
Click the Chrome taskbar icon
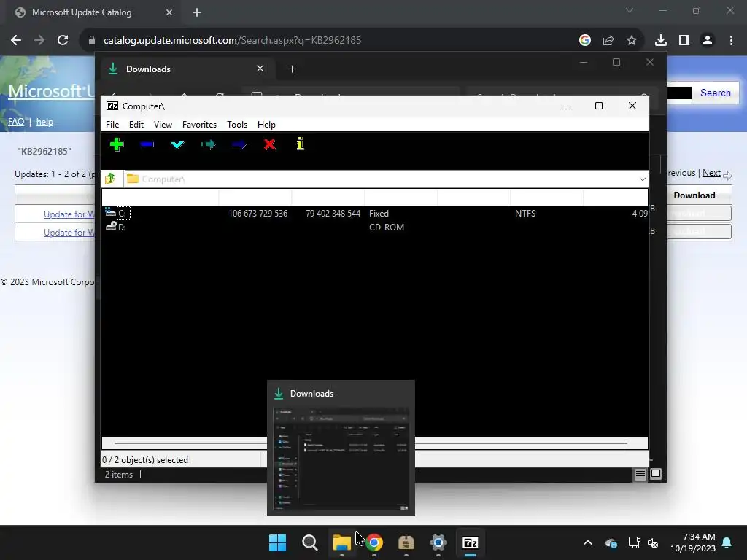pyautogui.click(x=374, y=542)
